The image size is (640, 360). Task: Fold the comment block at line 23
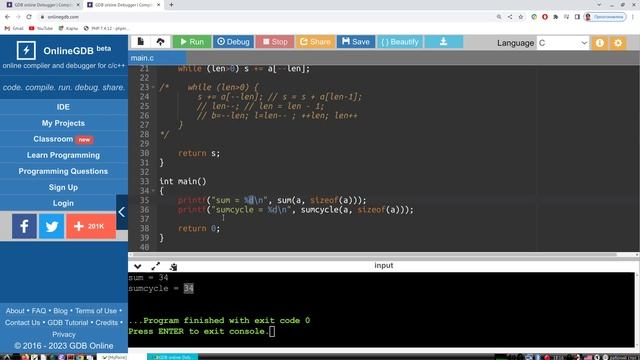coord(153,87)
